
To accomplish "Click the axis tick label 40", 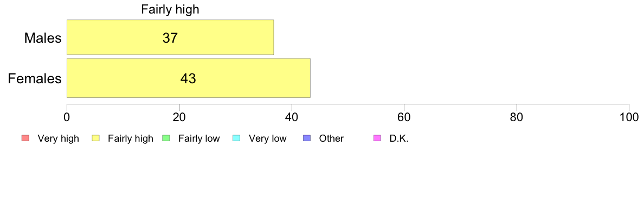I will tap(292, 117).
